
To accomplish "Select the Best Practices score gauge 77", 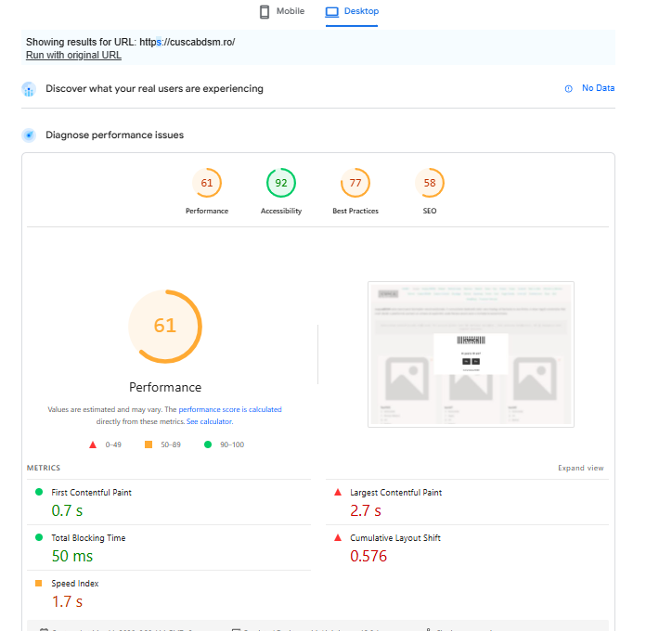I will click(x=355, y=184).
